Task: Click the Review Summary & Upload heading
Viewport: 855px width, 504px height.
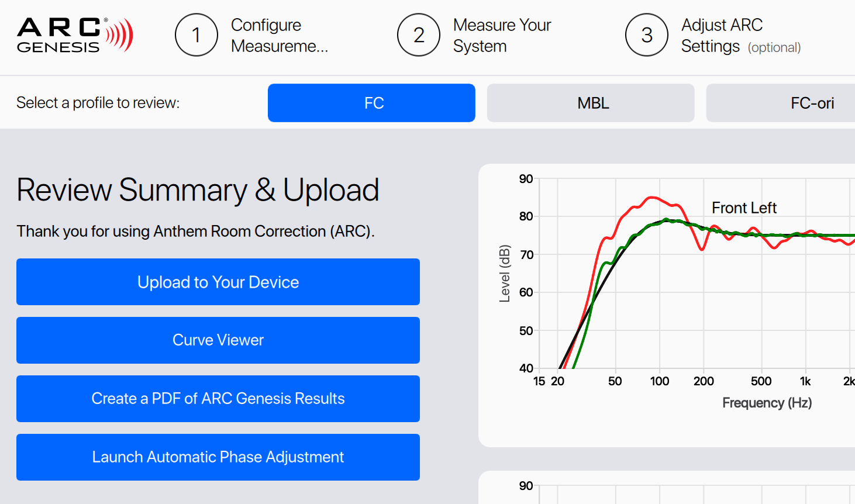Action: coord(198,190)
